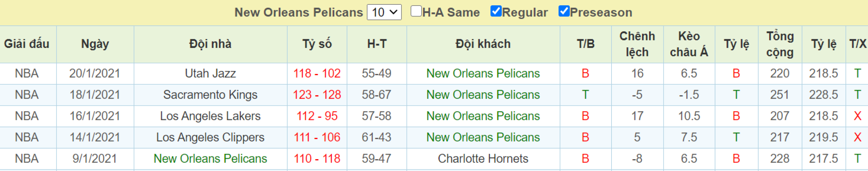Select the Tỷ số column header
868x171 pixels.
point(317,44)
